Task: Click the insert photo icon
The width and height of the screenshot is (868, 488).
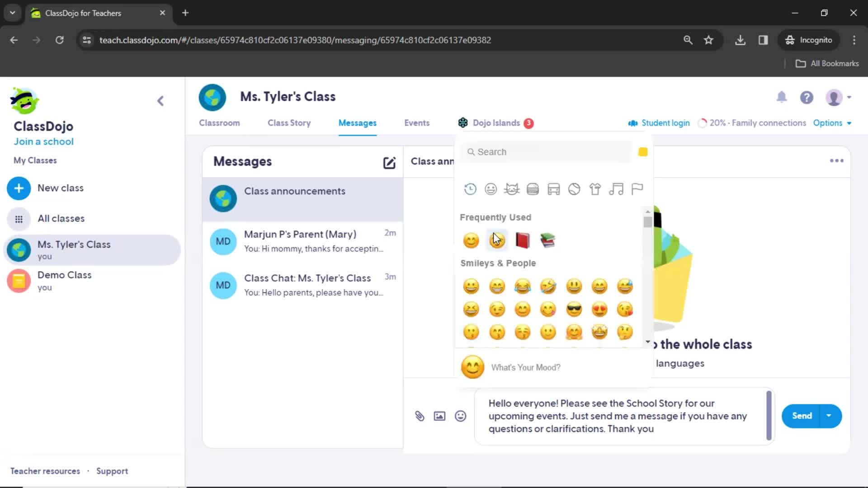Action: (439, 416)
